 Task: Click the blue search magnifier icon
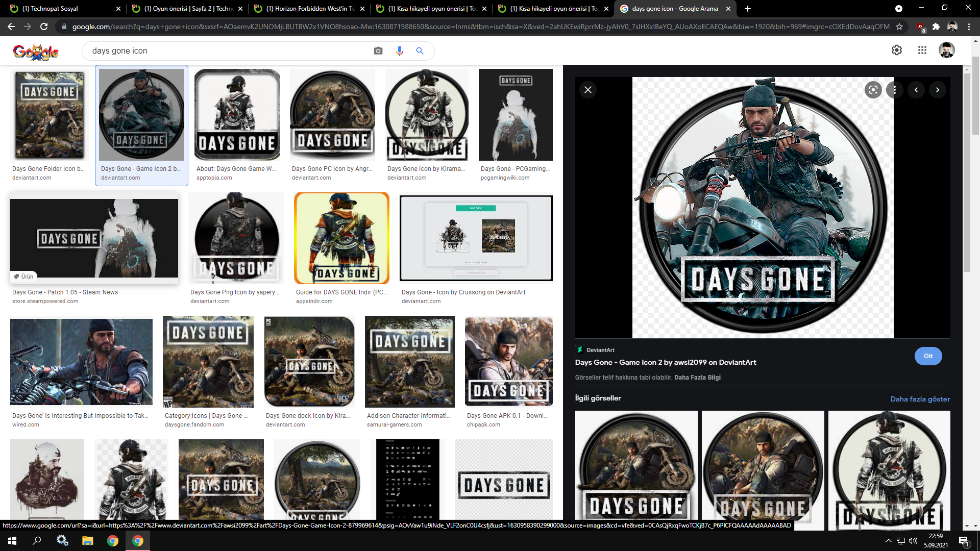[x=420, y=51]
